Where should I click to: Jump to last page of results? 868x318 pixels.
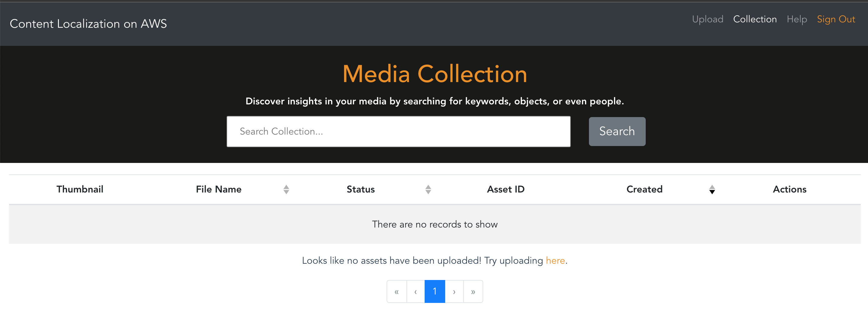click(x=473, y=291)
